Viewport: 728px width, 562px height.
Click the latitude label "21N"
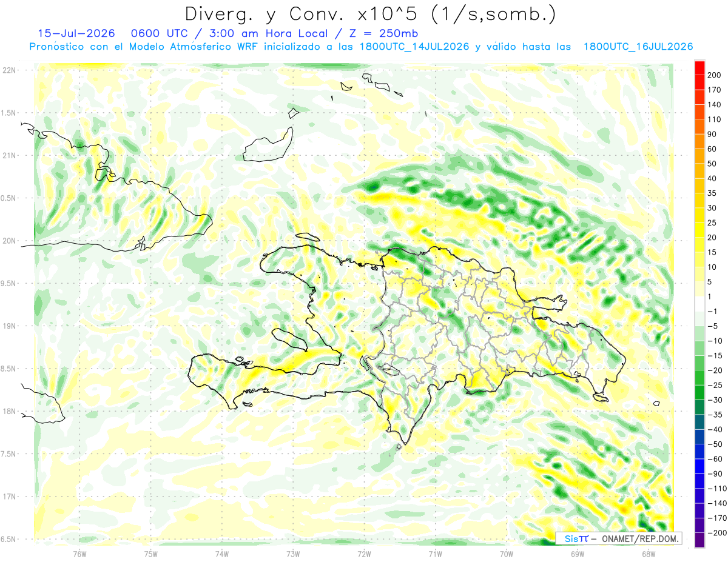[x=9, y=155]
